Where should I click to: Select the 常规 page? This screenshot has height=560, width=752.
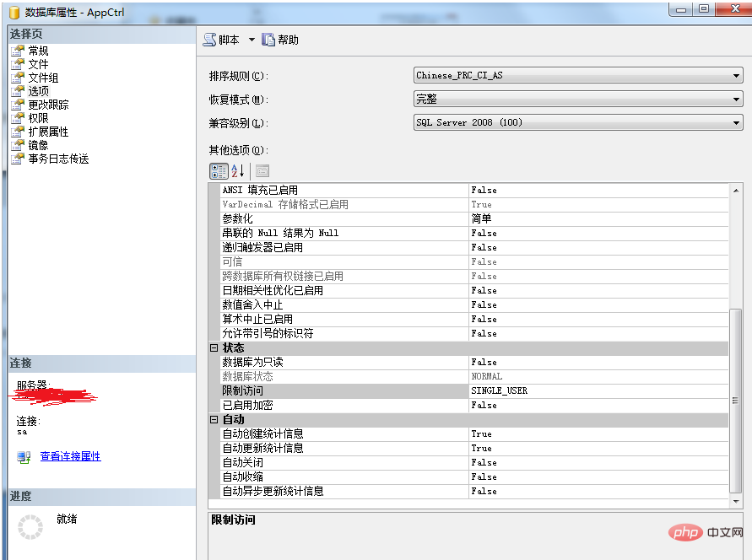point(38,51)
